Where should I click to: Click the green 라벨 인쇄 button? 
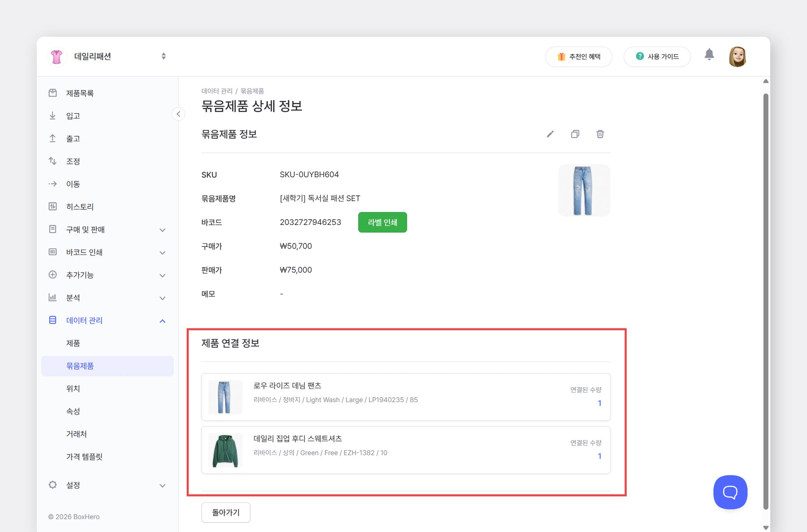(382, 222)
